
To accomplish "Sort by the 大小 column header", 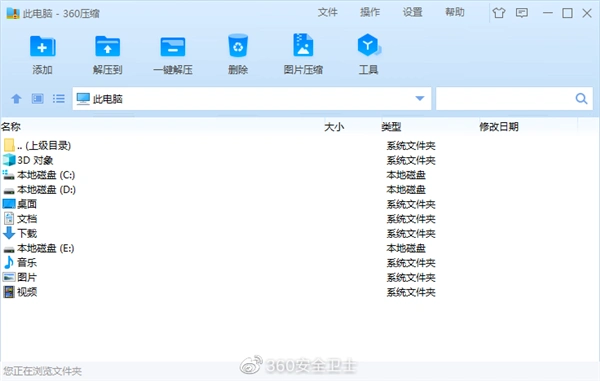I will (x=334, y=127).
